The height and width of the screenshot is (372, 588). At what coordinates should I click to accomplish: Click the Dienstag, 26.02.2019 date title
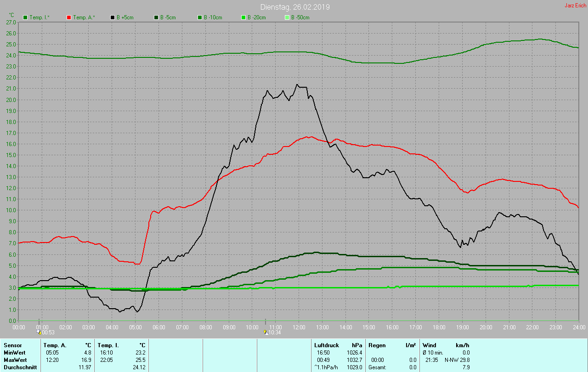[295, 7]
